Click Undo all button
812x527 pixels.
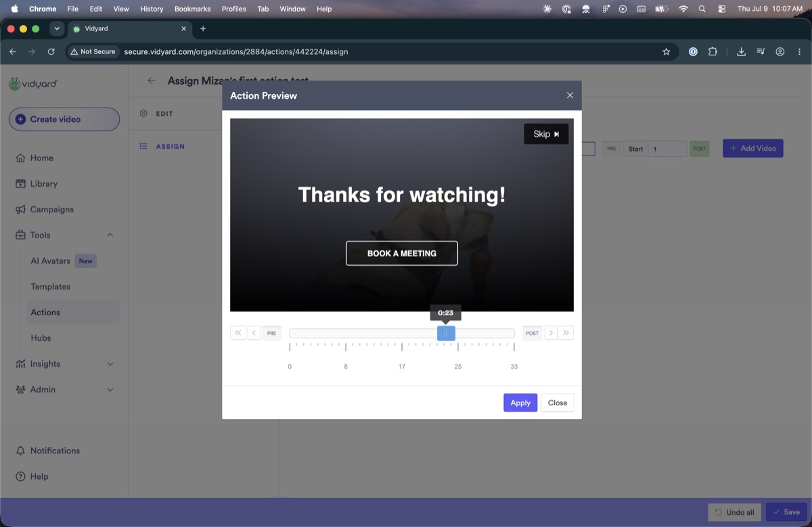[x=735, y=512]
